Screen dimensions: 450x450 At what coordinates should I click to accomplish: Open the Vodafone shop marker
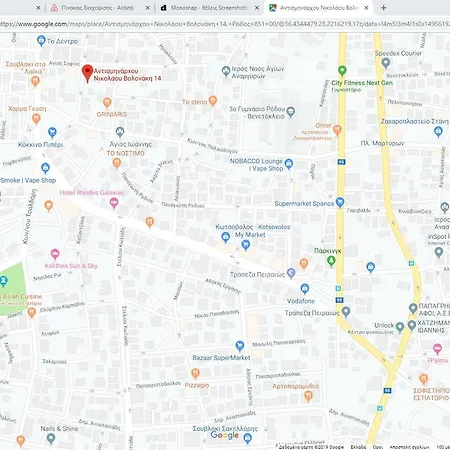[305, 289]
